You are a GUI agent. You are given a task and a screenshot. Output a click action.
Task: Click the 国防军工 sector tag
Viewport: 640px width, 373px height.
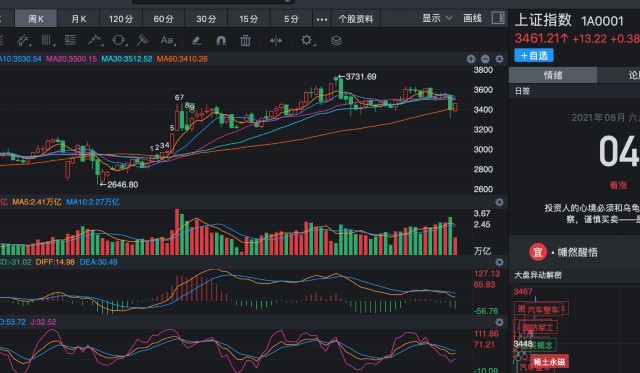coord(538,327)
